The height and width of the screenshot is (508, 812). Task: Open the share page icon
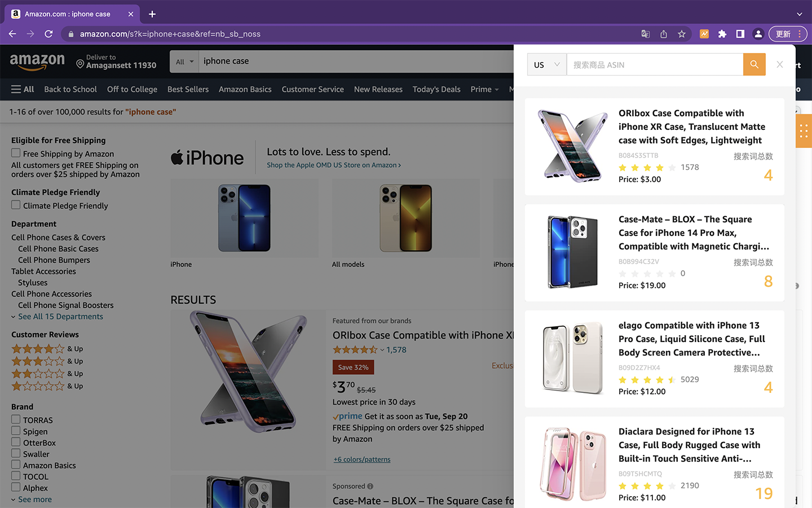pos(664,34)
